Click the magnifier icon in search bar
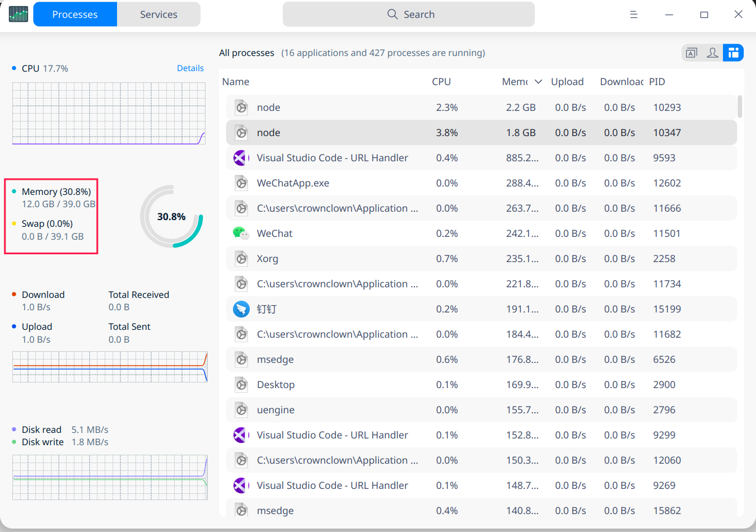756x532 pixels. (393, 15)
